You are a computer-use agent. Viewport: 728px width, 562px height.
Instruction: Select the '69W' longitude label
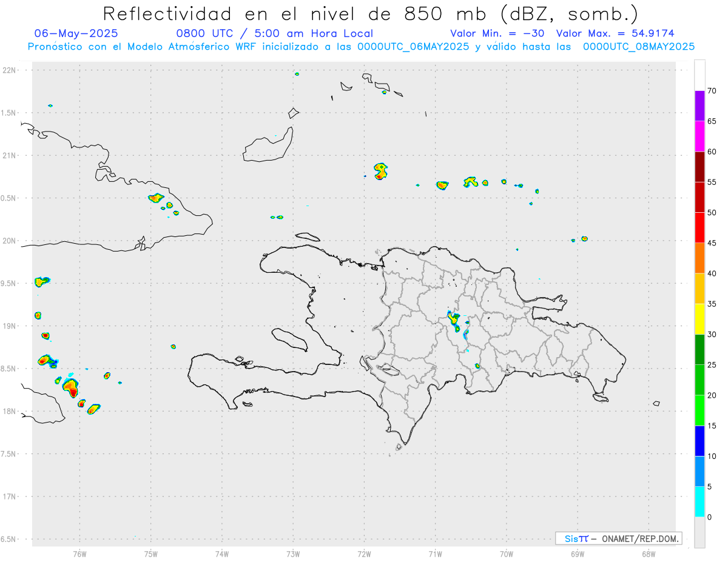[578, 554]
